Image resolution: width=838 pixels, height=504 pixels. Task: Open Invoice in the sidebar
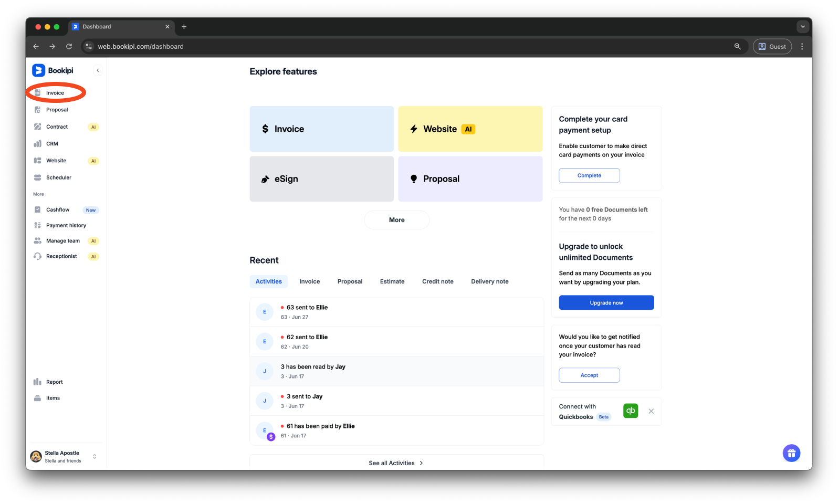tap(55, 93)
